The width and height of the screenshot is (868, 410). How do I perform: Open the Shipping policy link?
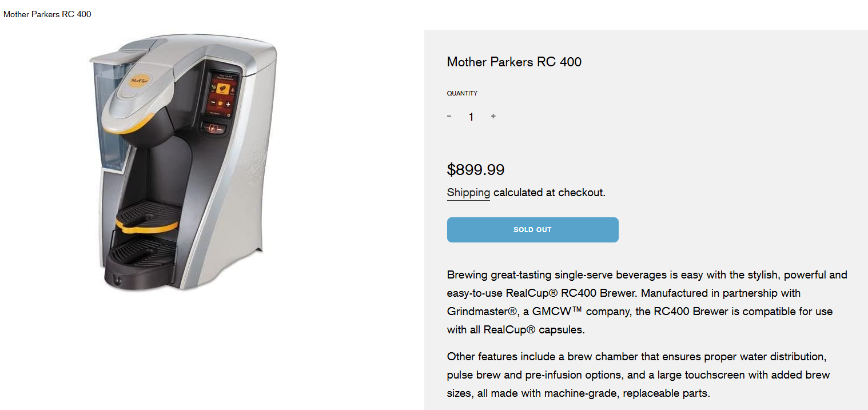468,193
